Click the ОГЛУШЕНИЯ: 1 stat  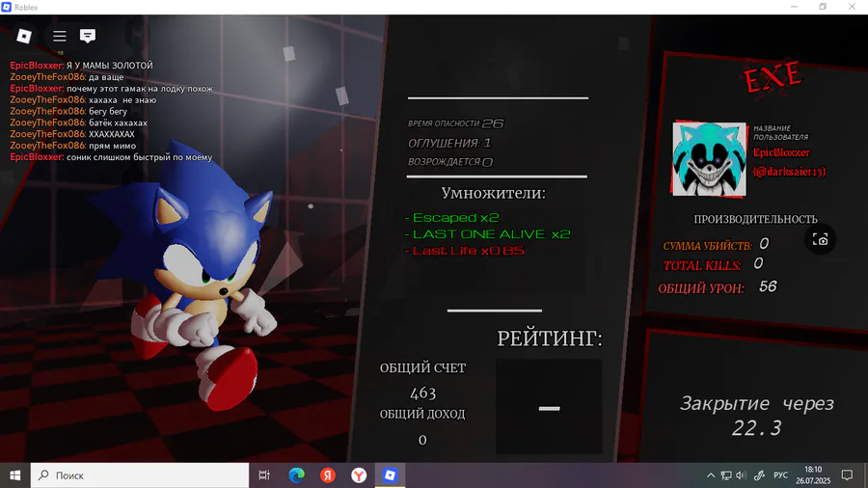point(449,144)
